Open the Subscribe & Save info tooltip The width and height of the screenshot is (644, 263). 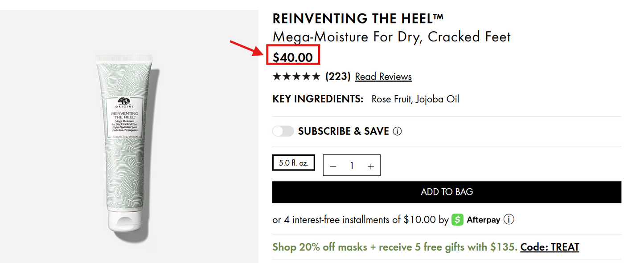(397, 131)
